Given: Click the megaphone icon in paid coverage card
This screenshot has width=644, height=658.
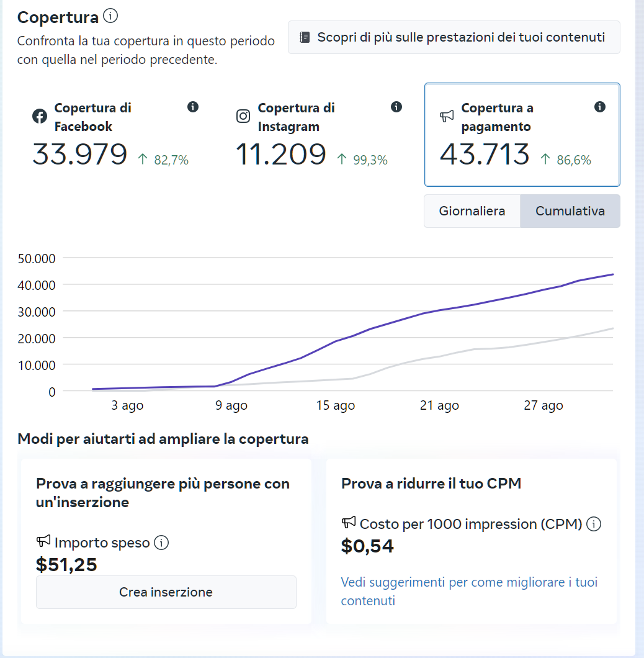Looking at the screenshot, I should coord(447,116).
